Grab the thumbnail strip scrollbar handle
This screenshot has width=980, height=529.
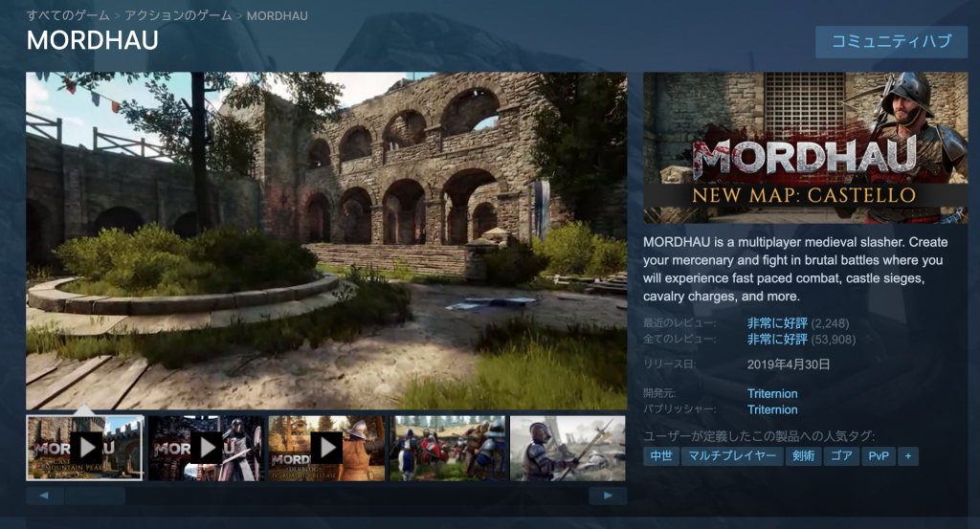click(95, 496)
